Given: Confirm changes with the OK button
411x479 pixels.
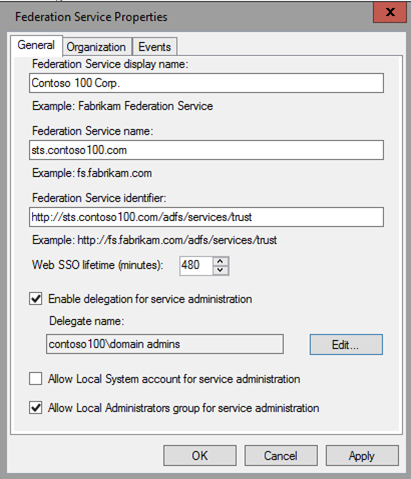Looking at the screenshot, I should pos(200,455).
